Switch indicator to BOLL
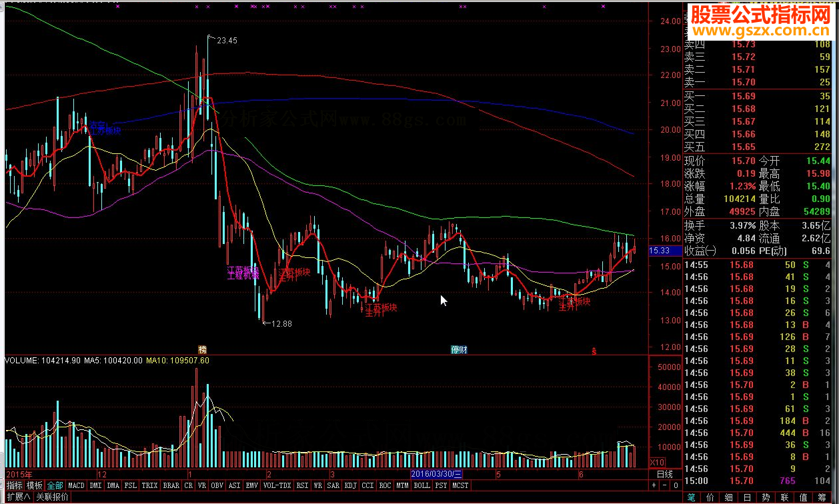 click(x=422, y=485)
